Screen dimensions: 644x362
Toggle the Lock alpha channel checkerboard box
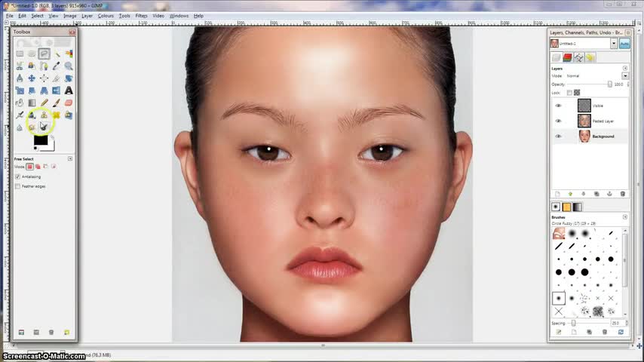click(x=577, y=93)
